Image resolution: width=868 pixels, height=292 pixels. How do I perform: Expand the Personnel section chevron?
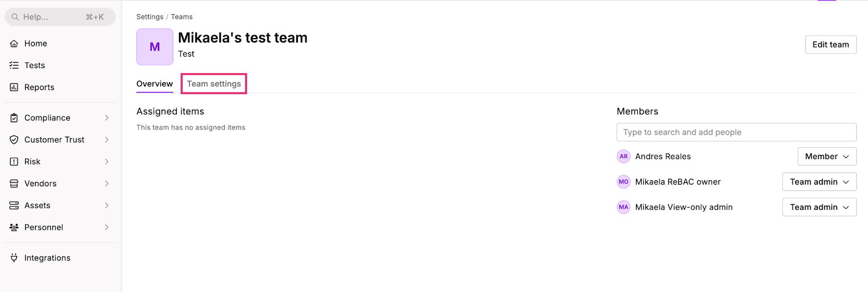107,227
